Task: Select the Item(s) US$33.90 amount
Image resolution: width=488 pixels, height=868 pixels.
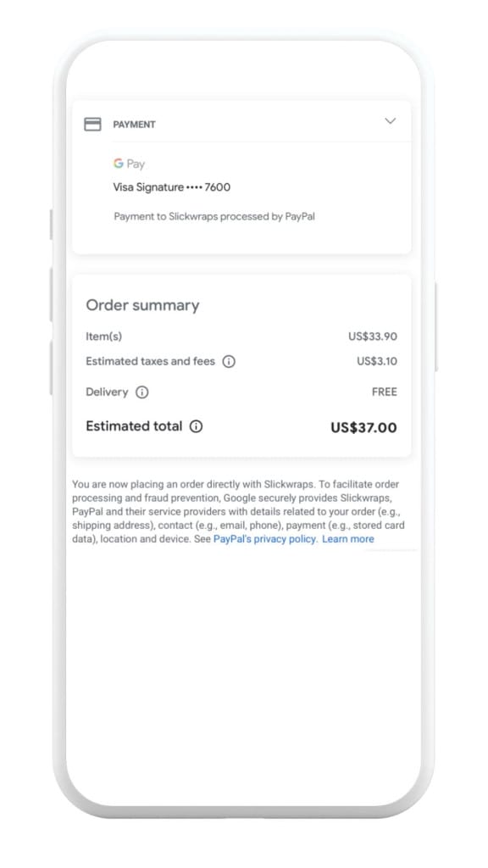Action: (x=373, y=337)
